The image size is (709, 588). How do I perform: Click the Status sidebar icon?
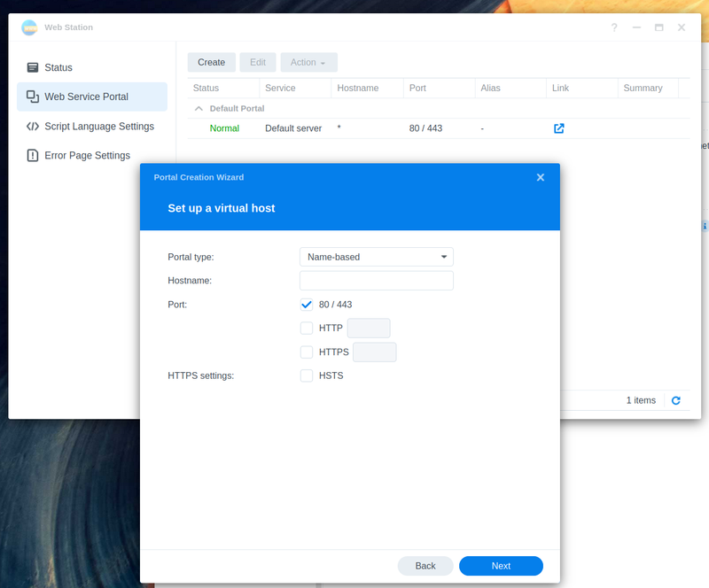33,67
